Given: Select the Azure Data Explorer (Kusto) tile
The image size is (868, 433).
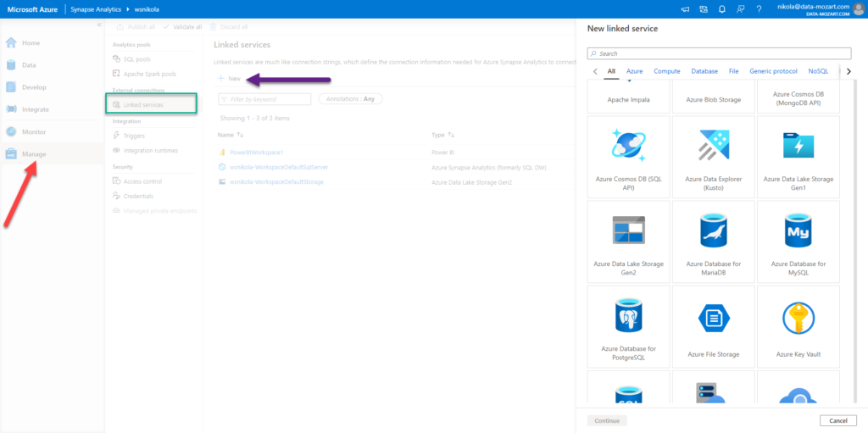Looking at the screenshot, I should 714,157.
